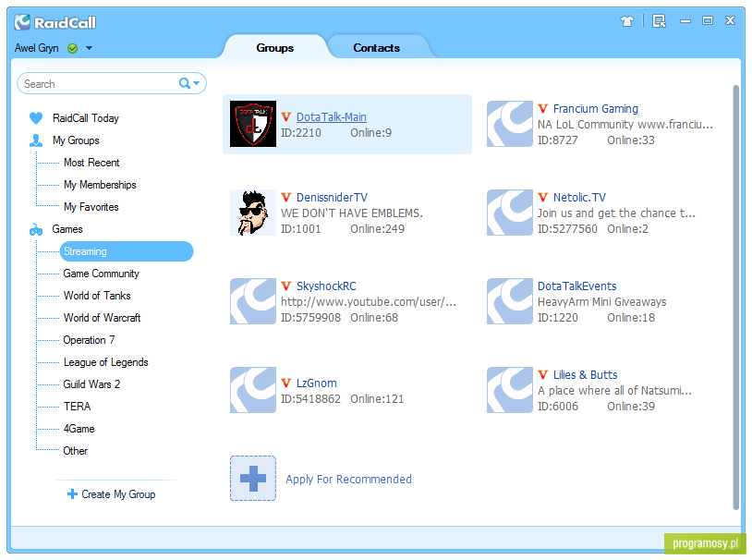Open the DenissniderTV group

pyautogui.click(x=332, y=197)
